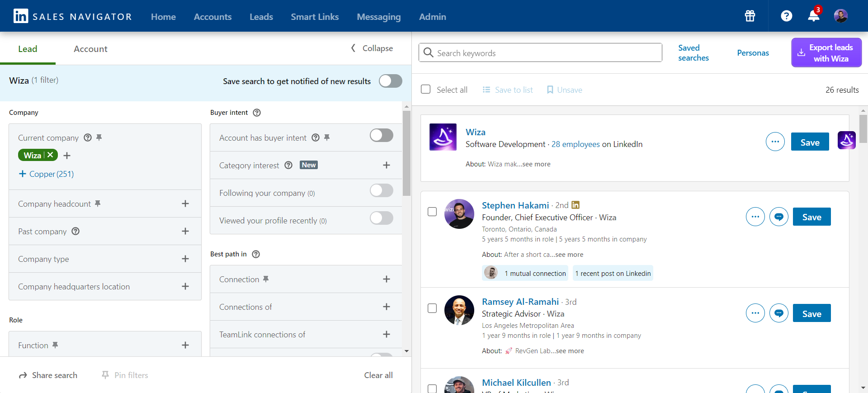Check the Select all checkbox
Viewport: 868px width, 393px height.
click(426, 89)
